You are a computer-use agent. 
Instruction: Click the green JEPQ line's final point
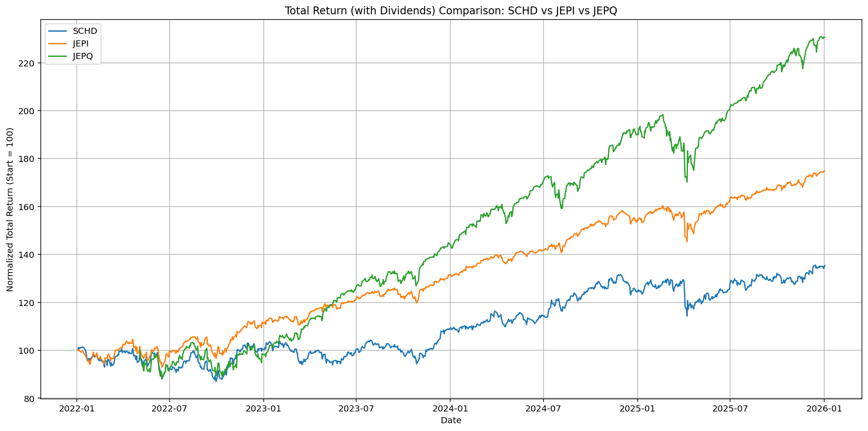coord(825,37)
